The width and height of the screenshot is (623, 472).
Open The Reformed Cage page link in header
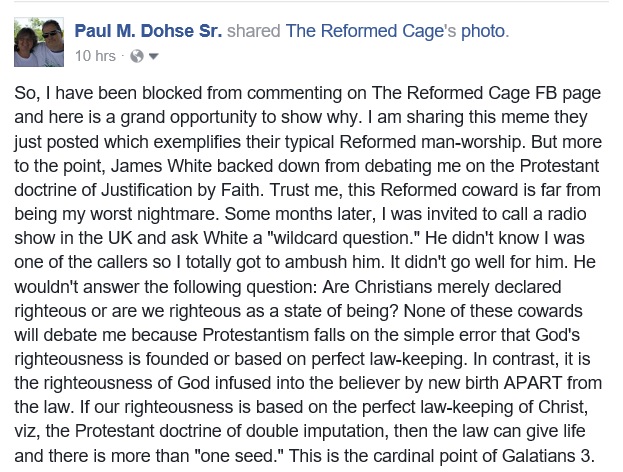[364, 31]
